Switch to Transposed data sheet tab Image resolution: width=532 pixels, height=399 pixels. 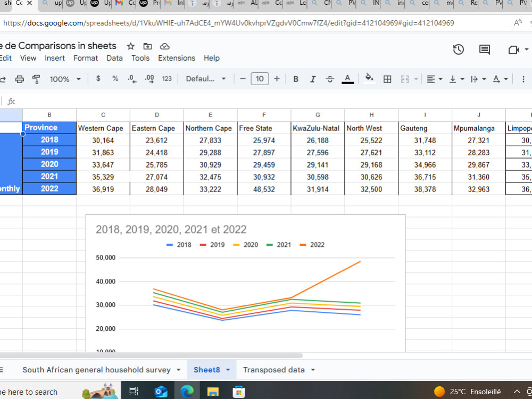coord(274,370)
